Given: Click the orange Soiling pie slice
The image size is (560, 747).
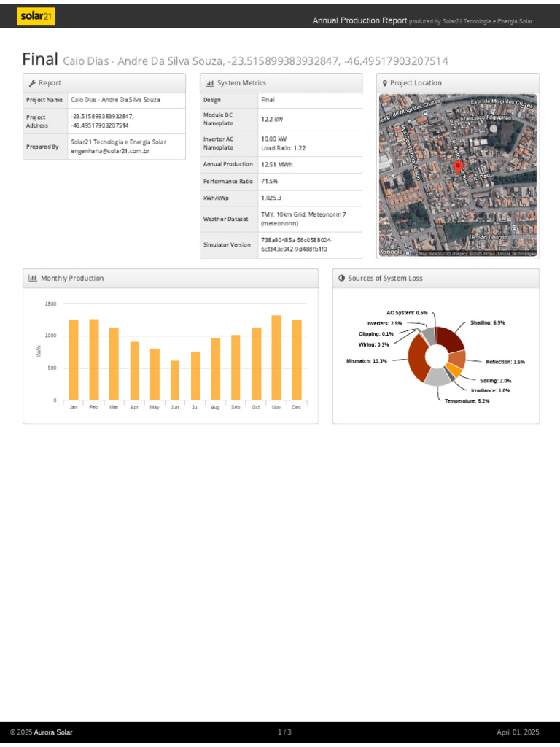Looking at the screenshot, I should [x=454, y=371].
